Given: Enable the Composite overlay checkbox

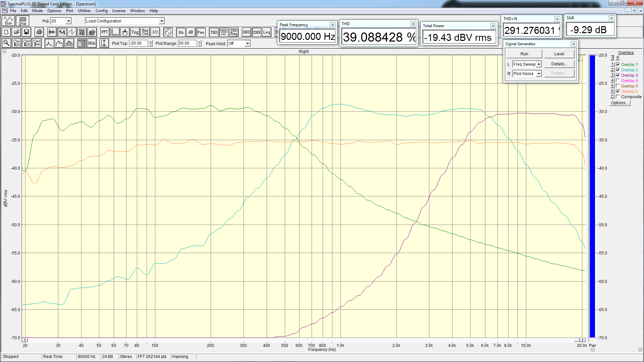Looking at the screenshot, I should 618,97.
